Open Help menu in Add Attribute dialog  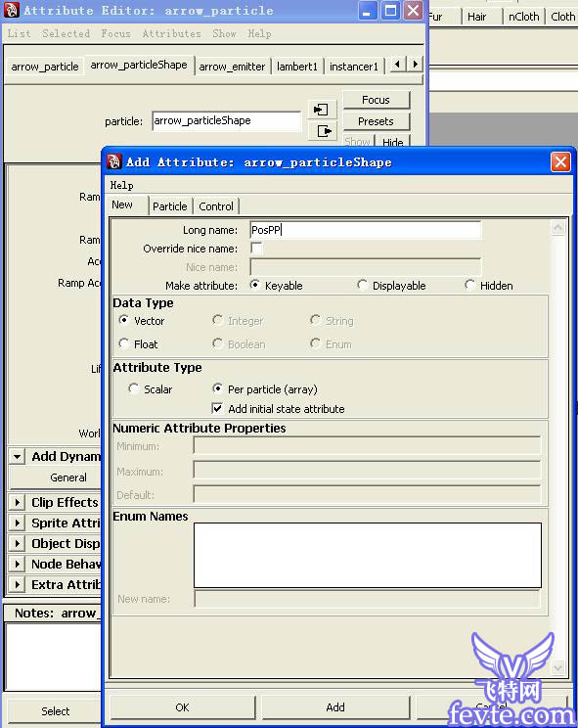pyautogui.click(x=122, y=186)
